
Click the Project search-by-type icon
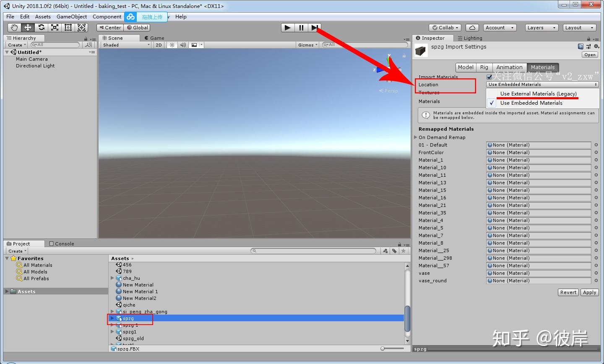(385, 251)
